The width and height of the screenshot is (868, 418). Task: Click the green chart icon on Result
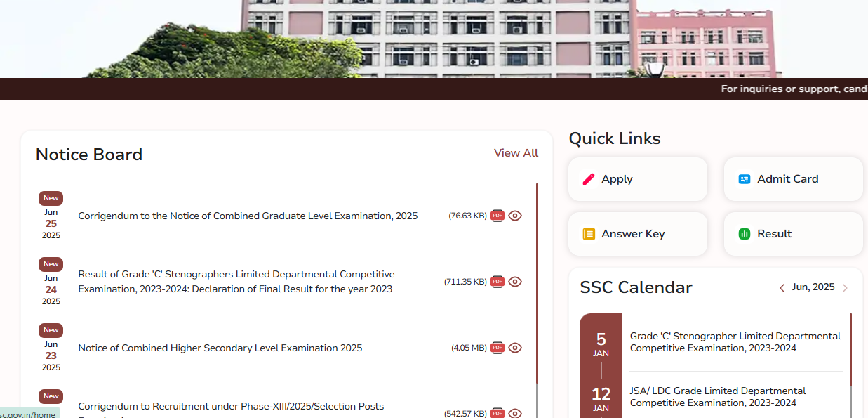[745, 234]
